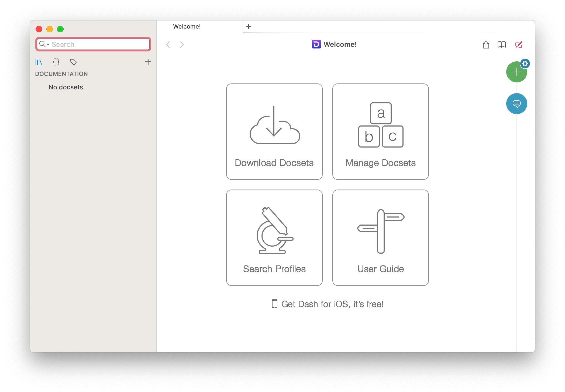The height and width of the screenshot is (392, 565).
Task: Switch to the Tags icon in sidebar
Action: coord(73,62)
